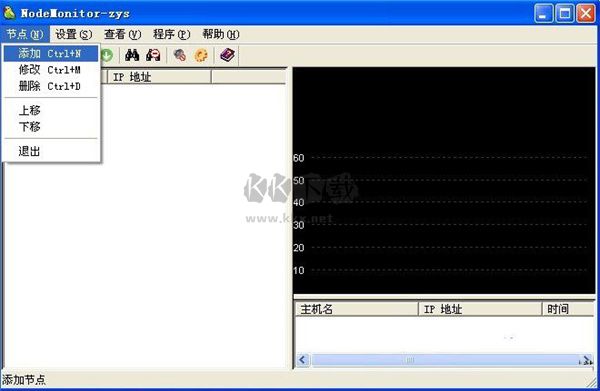The image size is (600, 391).
Task: Maximize the NodeMonitor-zys window
Action: coord(565,13)
